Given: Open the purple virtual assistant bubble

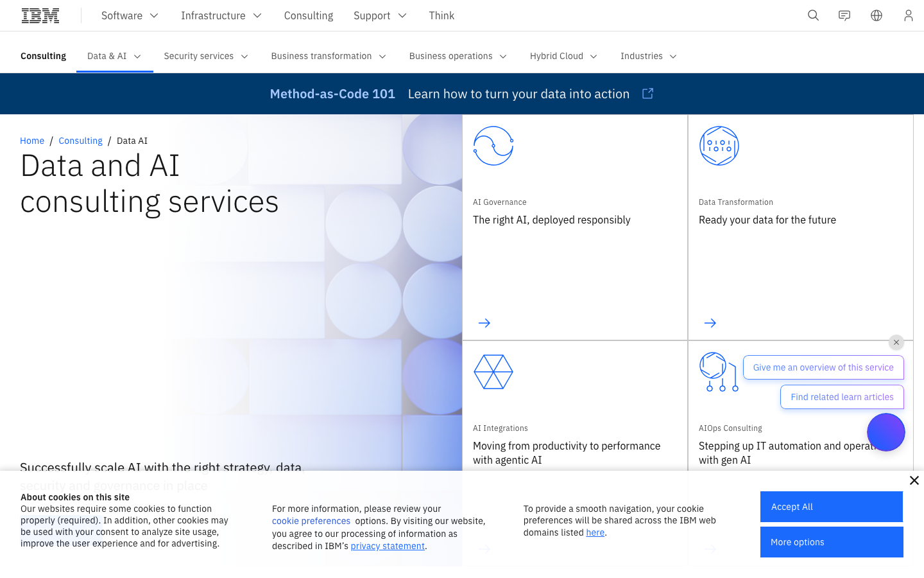Looking at the screenshot, I should [x=886, y=432].
